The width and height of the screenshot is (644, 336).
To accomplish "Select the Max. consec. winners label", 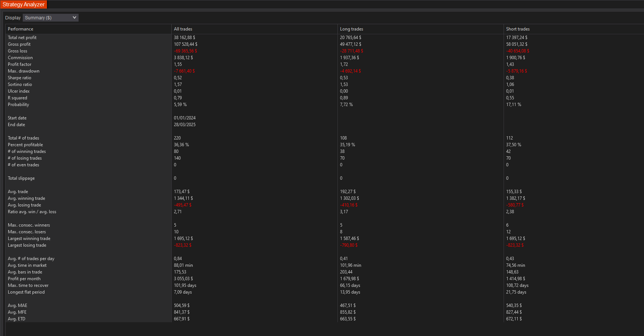I will pyautogui.click(x=29, y=225).
